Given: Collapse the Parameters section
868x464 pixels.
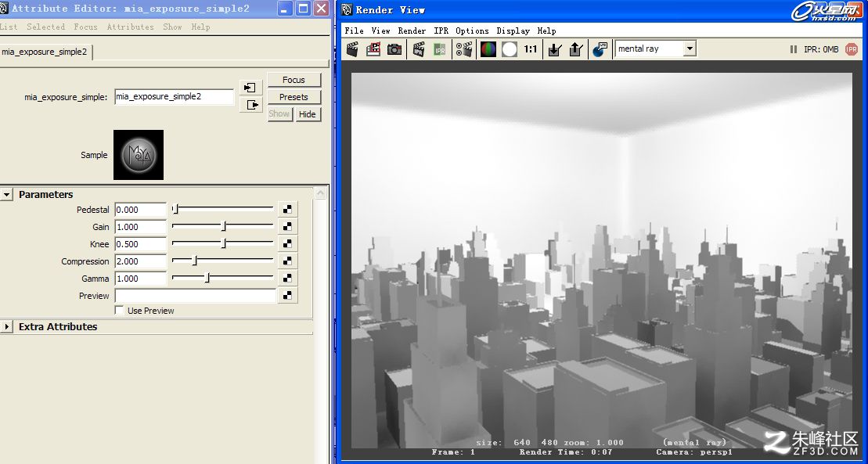Looking at the screenshot, I should [6, 194].
